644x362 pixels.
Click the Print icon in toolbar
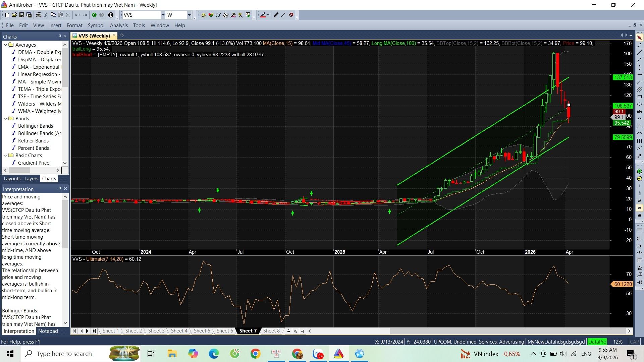[x=38, y=15]
